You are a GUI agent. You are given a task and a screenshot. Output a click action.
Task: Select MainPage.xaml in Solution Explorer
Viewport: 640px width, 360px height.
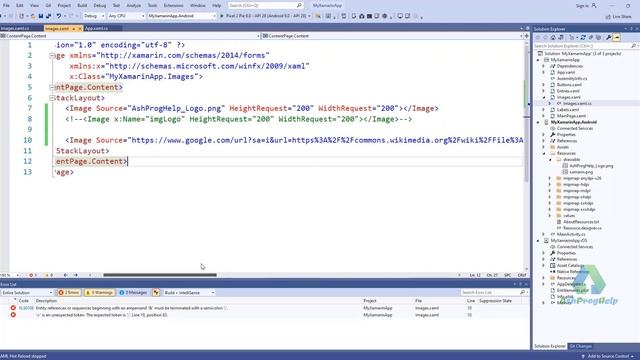[x=571, y=116]
